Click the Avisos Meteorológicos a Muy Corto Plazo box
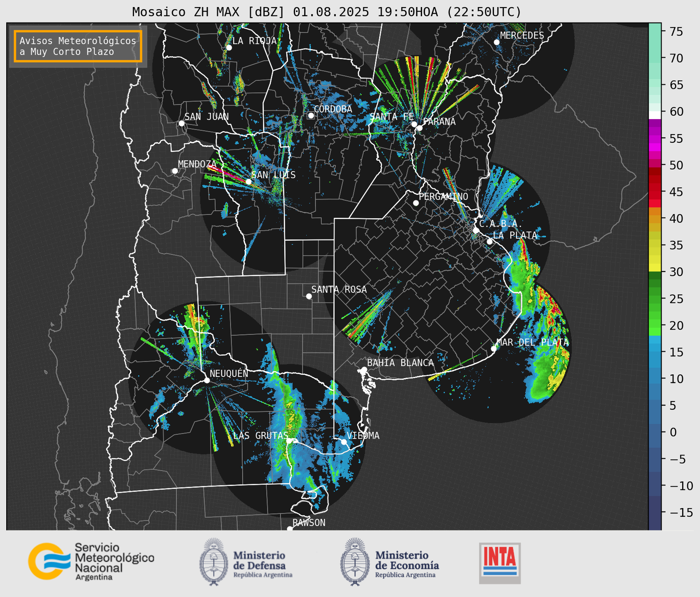 click(x=78, y=46)
